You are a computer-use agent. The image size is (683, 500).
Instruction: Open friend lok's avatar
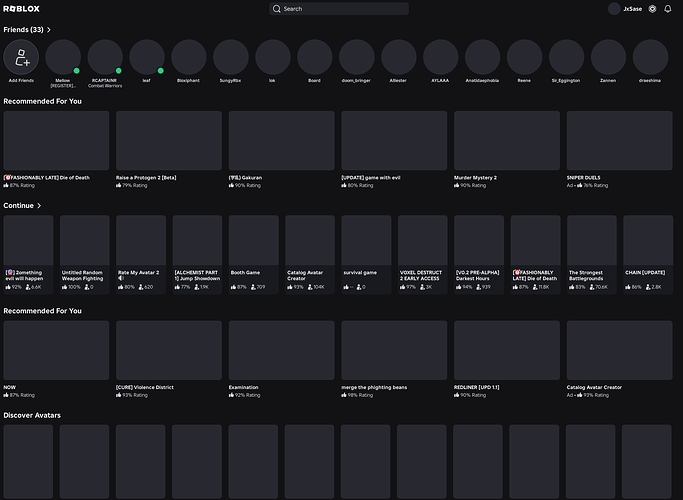point(273,57)
